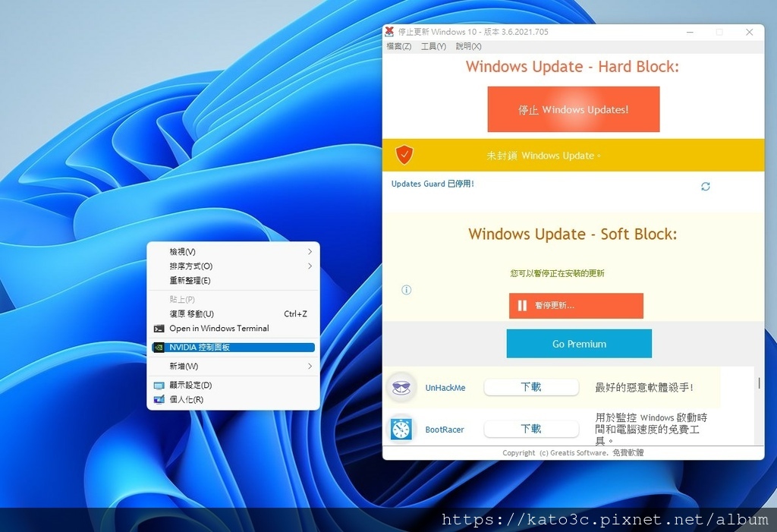Open 個人化(R) from context menu
777x532 pixels.
[233, 400]
